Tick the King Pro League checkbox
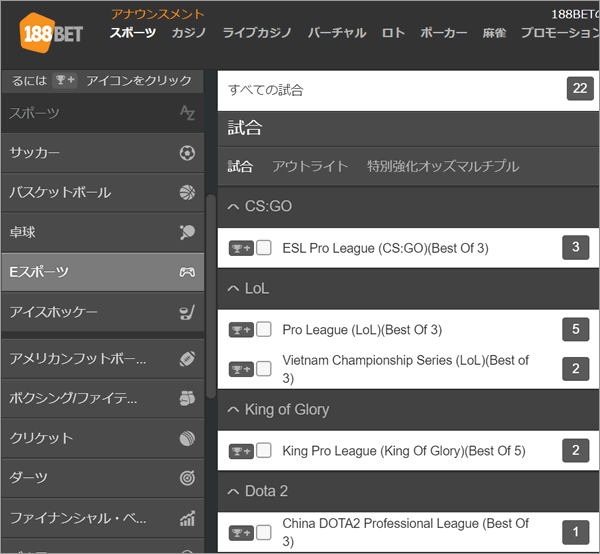The image size is (600, 554). tap(264, 450)
